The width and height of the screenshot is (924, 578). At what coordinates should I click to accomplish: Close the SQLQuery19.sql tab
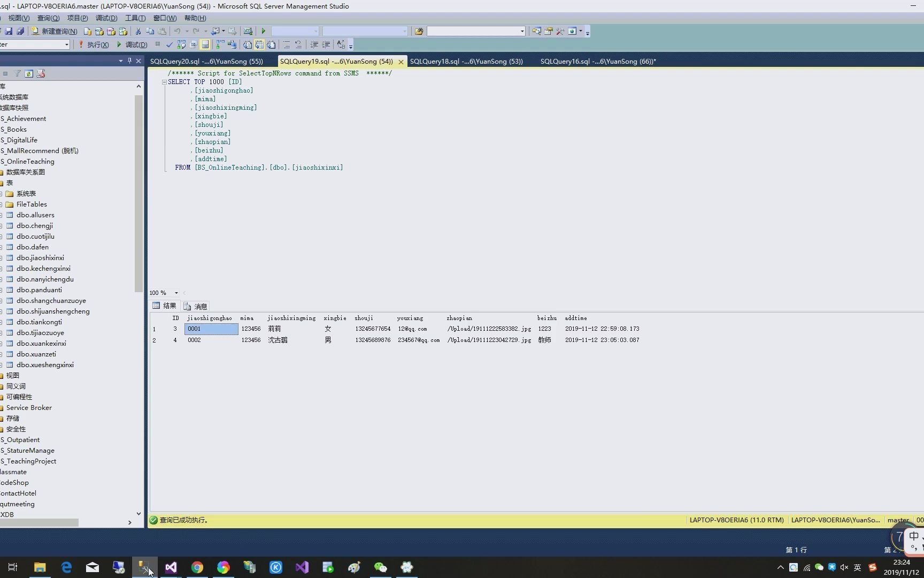pyautogui.click(x=401, y=62)
